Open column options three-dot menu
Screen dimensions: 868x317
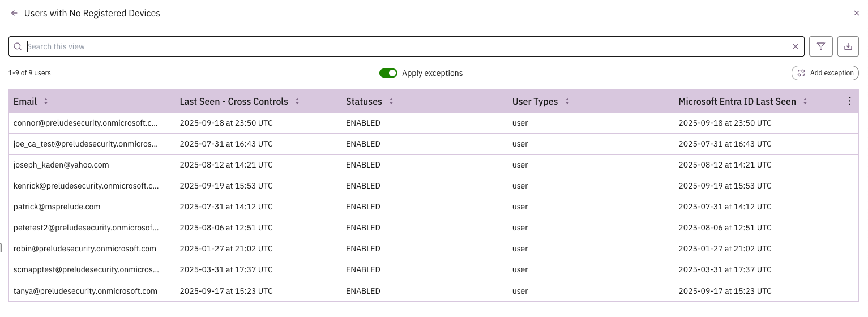tap(849, 101)
